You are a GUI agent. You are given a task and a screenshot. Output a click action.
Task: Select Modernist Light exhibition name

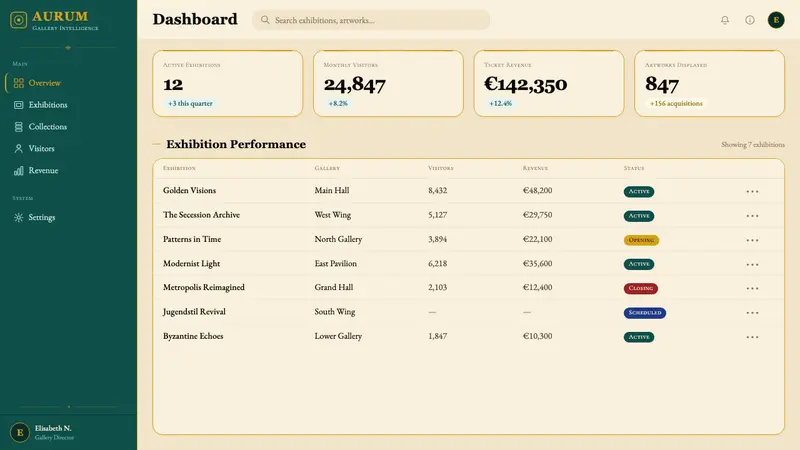click(191, 263)
